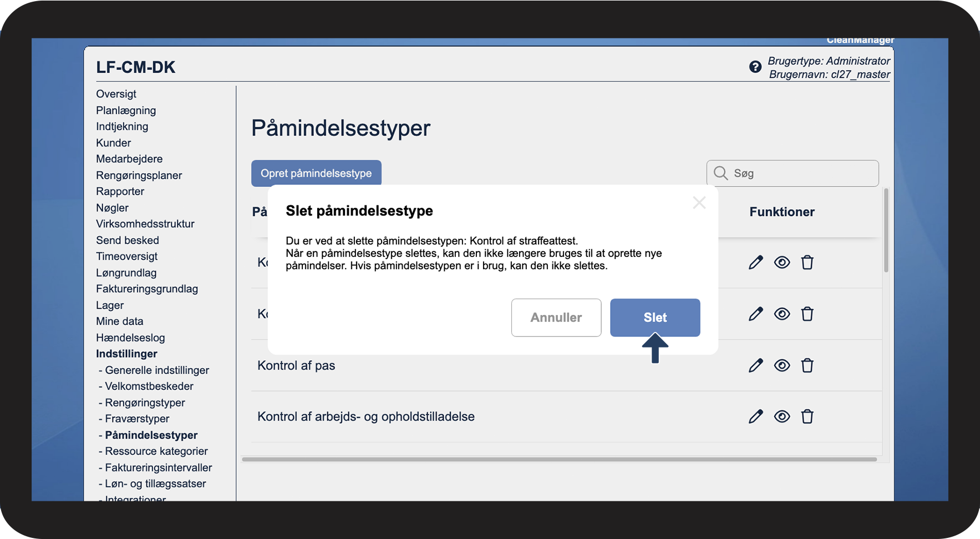Expand the Indstillinger section

tap(126, 354)
